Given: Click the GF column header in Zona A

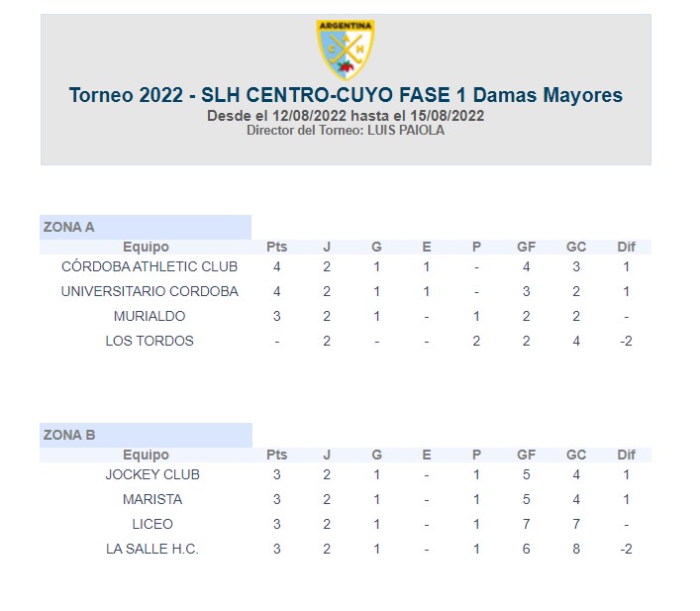Looking at the screenshot, I should pyautogui.click(x=527, y=247).
